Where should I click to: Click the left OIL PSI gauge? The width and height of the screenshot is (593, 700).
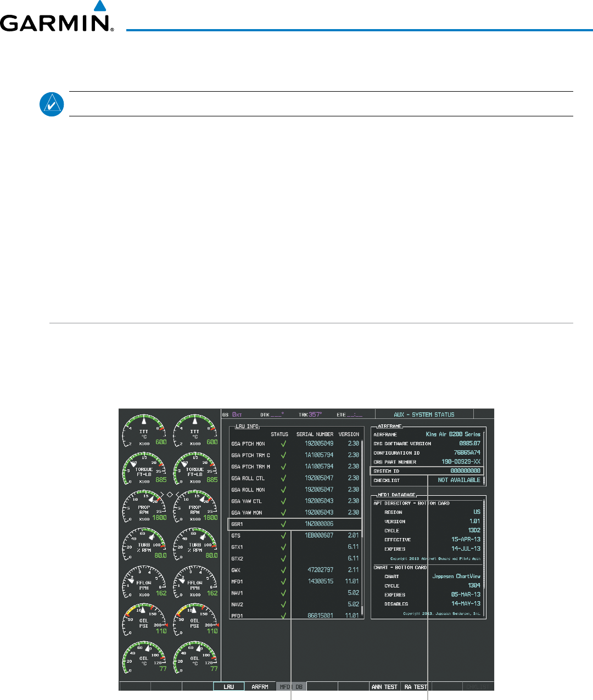click(x=144, y=619)
